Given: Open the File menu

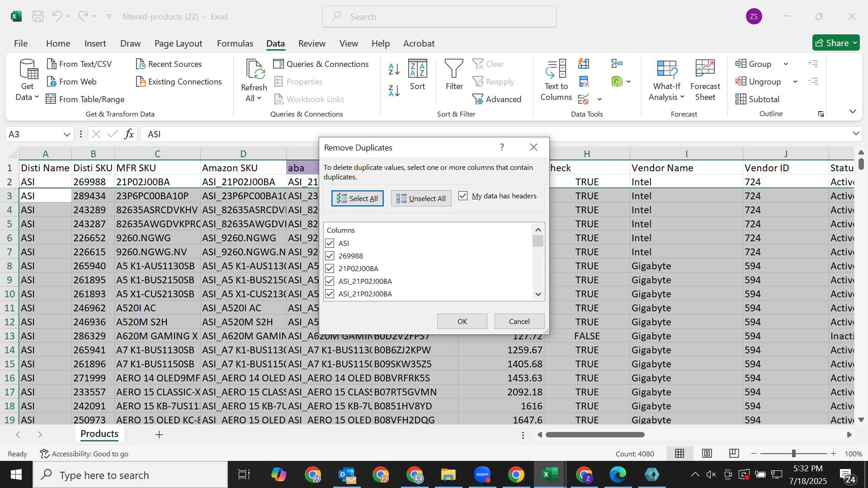Looking at the screenshot, I should pos(21,43).
